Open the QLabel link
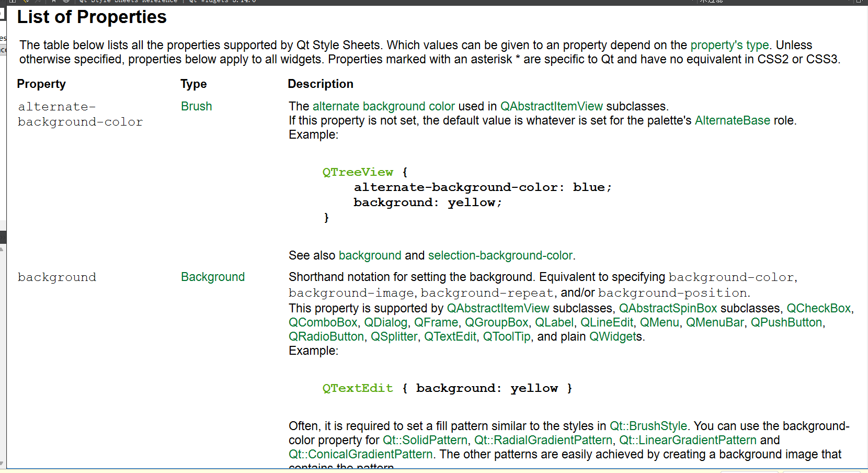 pos(554,322)
